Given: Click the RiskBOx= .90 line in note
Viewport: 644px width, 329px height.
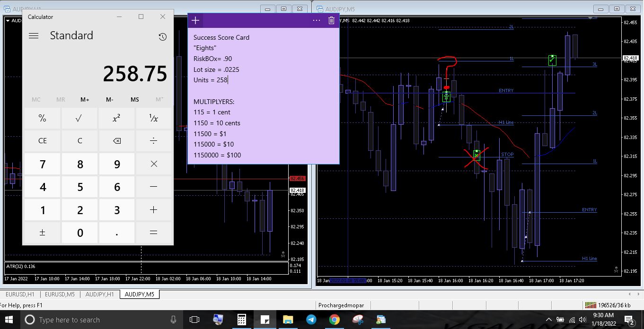Looking at the screenshot, I should [212, 59].
